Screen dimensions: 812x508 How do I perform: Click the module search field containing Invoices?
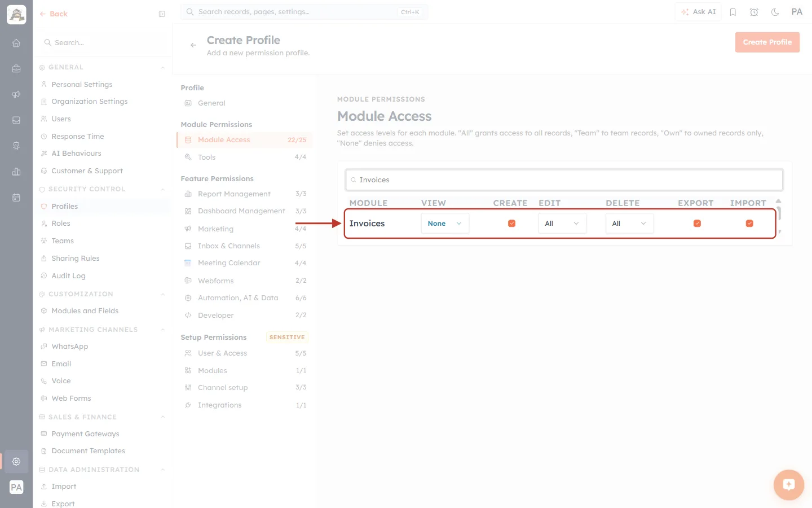tap(564, 180)
